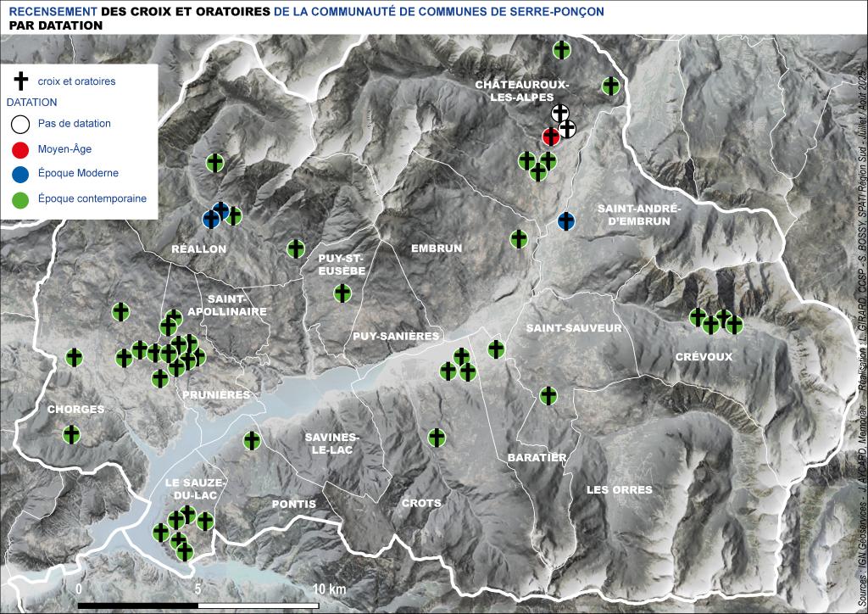Select the blue cross marker near Saint-André-d'Embrun

point(565,220)
